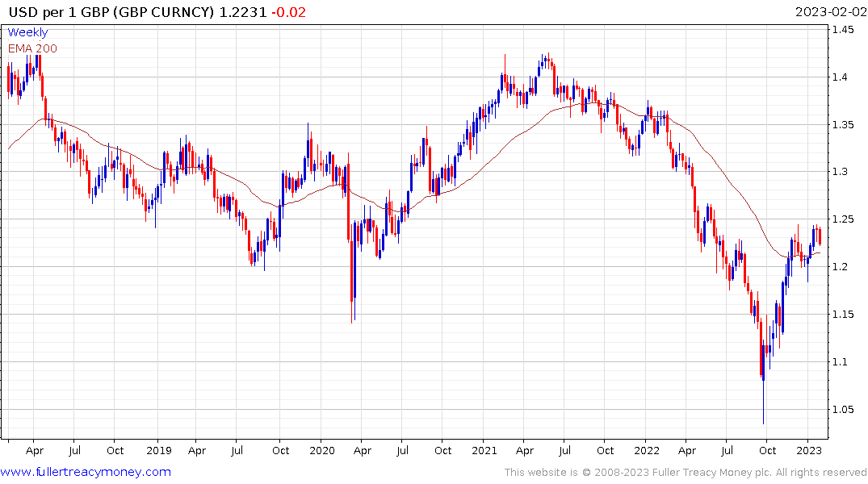
Task: Click the 'Weekly' interval label
Action: point(27,32)
